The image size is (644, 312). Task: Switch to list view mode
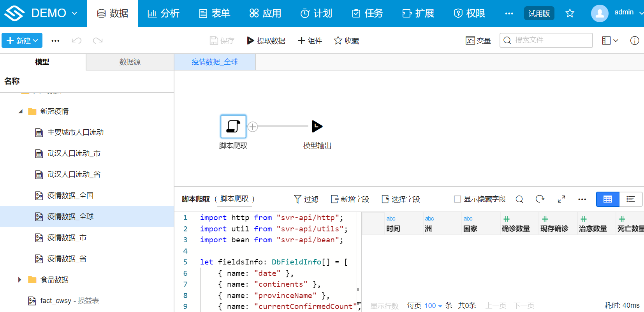click(631, 199)
